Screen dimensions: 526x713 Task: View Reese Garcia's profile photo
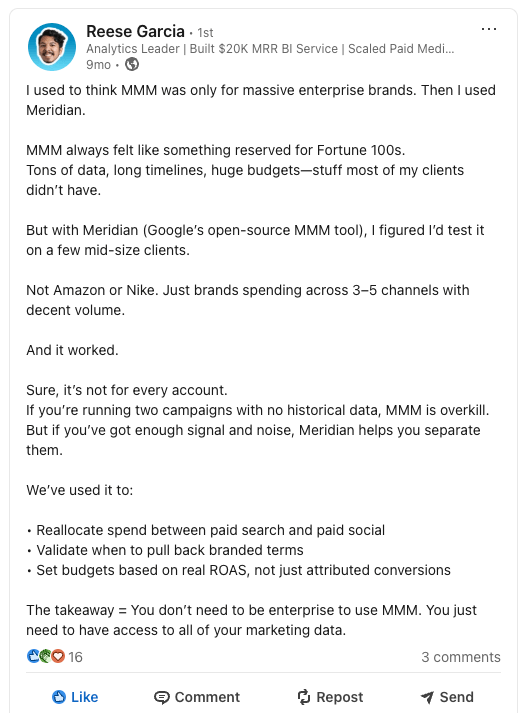click(x=52, y=47)
